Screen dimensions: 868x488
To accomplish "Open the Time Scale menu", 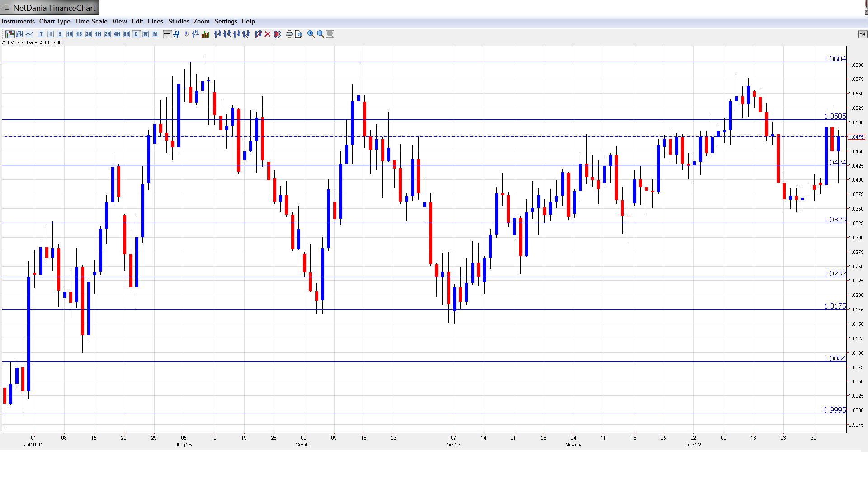I will tap(91, 21).
